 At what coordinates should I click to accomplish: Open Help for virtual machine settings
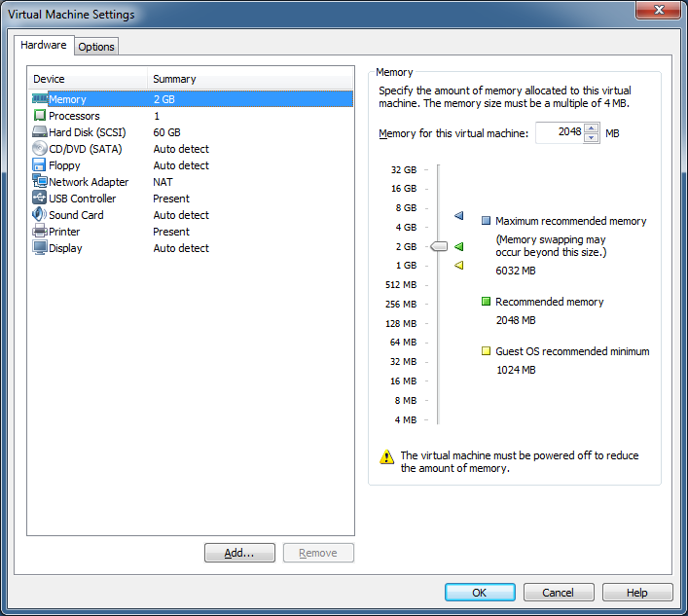[x=637, y=593]
